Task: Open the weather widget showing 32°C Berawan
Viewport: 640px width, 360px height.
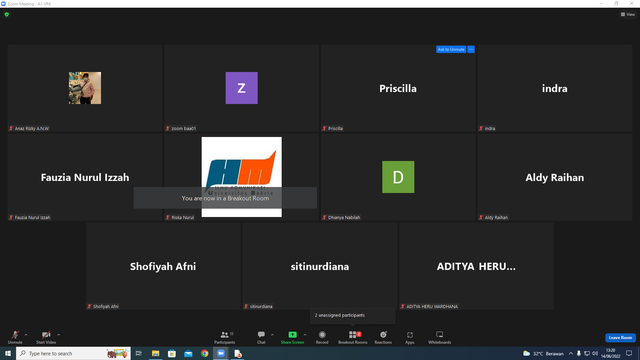Action: click(x=543, y=353)
